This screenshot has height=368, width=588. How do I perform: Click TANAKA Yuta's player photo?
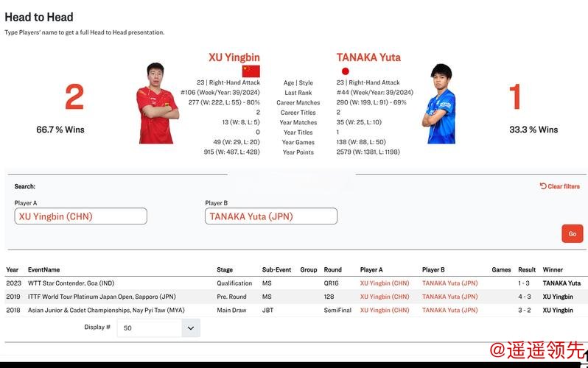(x=439, y=104)
